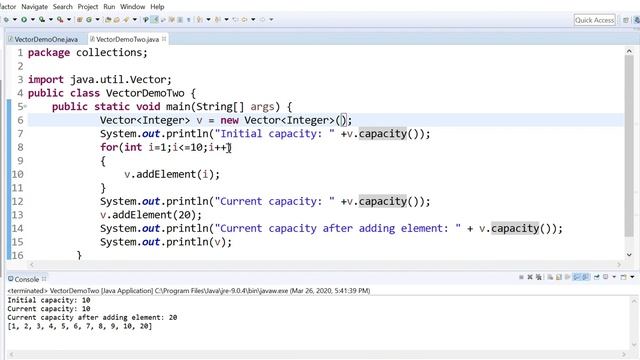Toggle Scroll Lock in Console toolbar

click(559, 277)
